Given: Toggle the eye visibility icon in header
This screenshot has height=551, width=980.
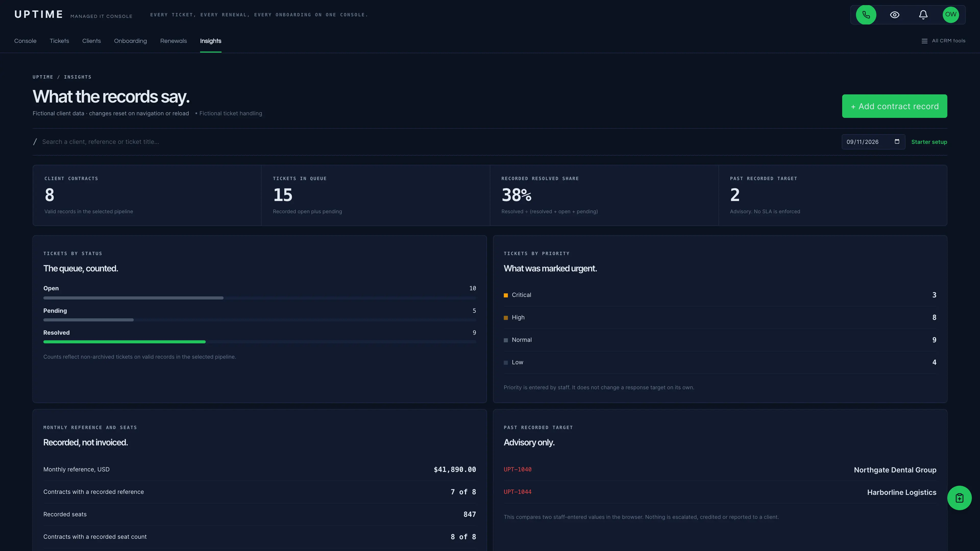Looking at the screenshot, I should pos(895,15).
